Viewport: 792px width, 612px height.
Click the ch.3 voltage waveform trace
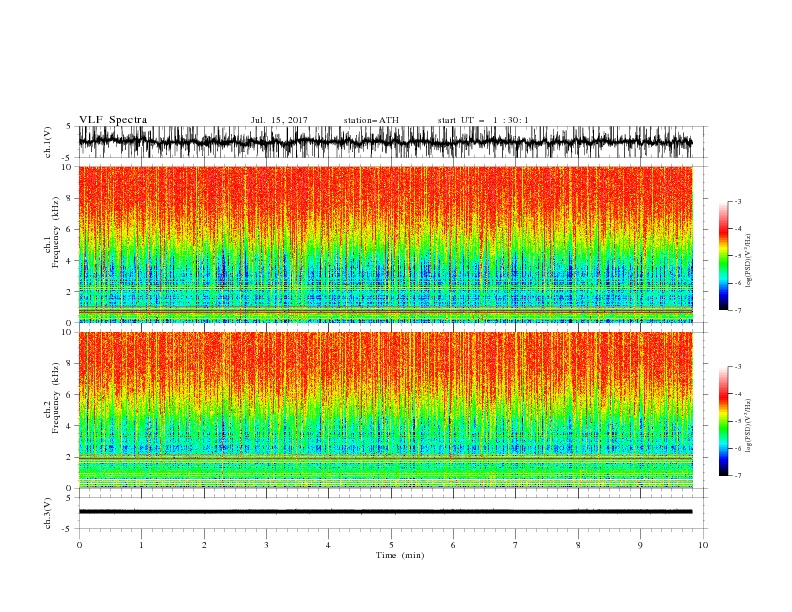[385, 512]
